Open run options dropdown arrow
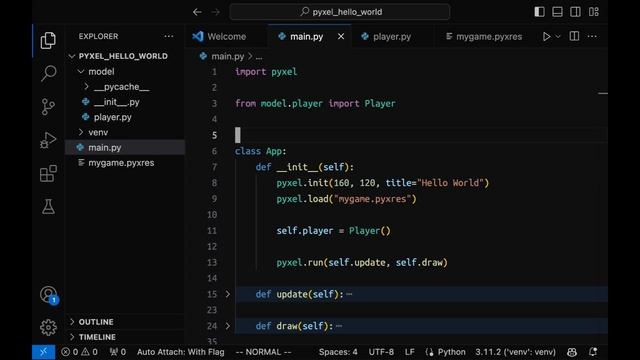Image resolution: width=640 pixels, height=360 pixels. click(558, 37)
